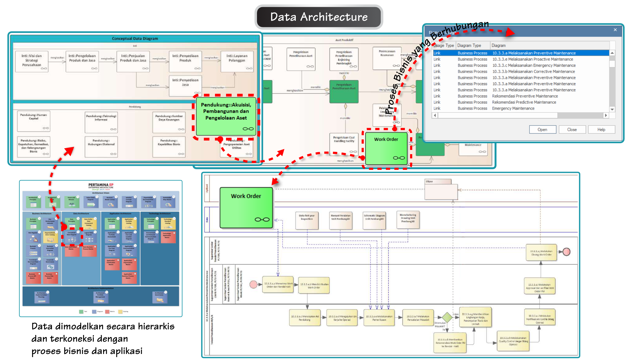This screenshot has width=632, height=364.
Task: Open the Functional Decomposition Diagram tile
Action: click(x=34, y=264)
